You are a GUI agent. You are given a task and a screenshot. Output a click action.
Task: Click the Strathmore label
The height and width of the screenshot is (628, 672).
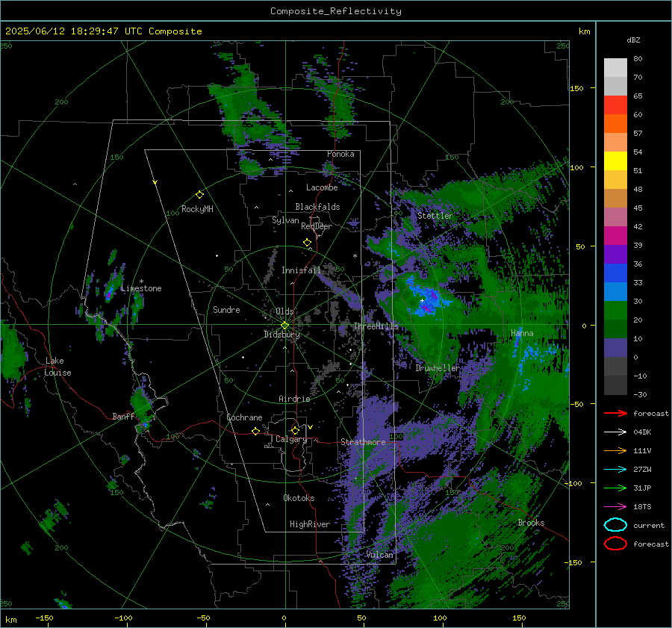(364, 442)
